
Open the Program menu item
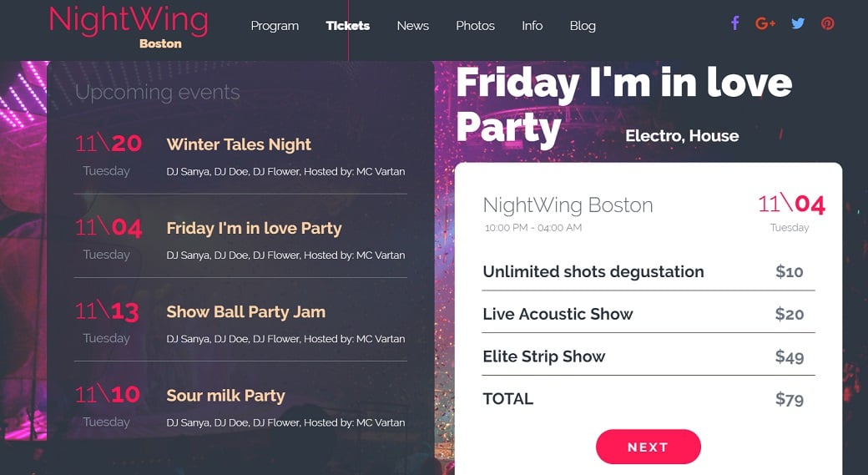pos(275,26)
